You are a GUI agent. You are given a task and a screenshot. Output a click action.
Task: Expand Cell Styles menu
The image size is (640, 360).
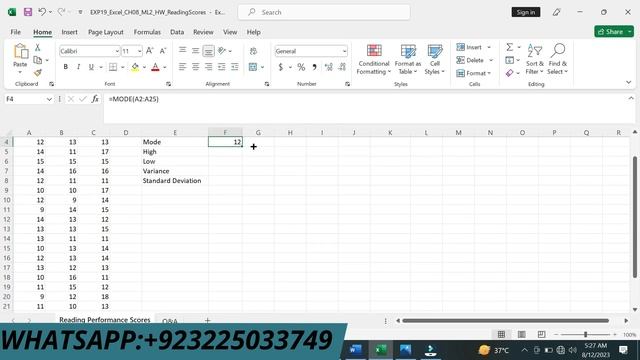click(435, 60)
